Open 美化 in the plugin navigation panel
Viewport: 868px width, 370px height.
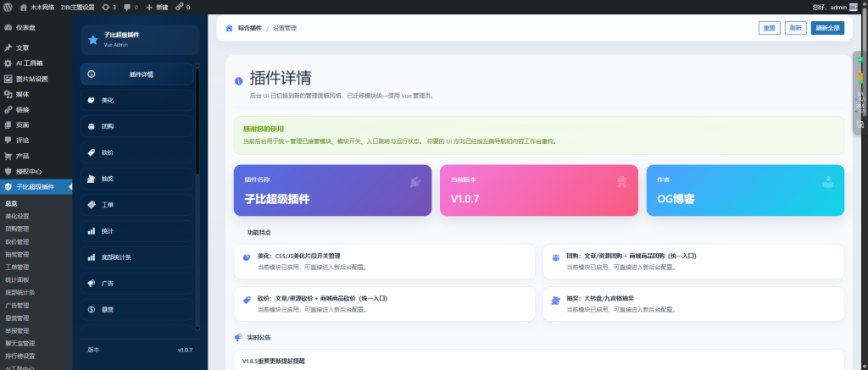point(137,101)
